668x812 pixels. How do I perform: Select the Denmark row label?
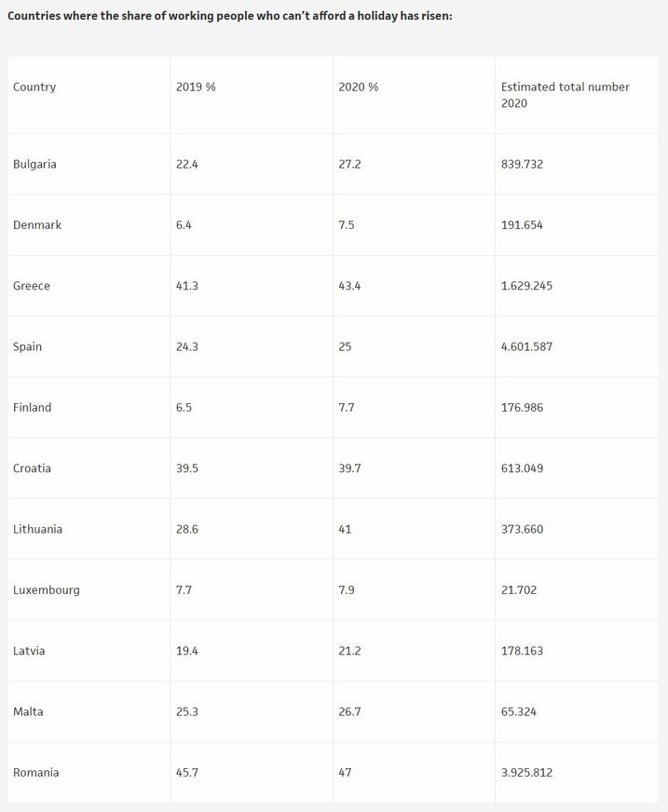pyautogui.click(x=37, y=224)
